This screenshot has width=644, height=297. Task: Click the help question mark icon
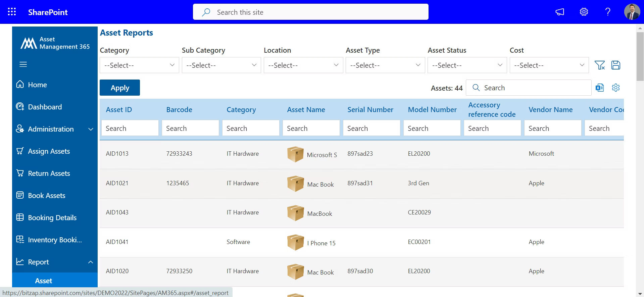tap(607, 12)
